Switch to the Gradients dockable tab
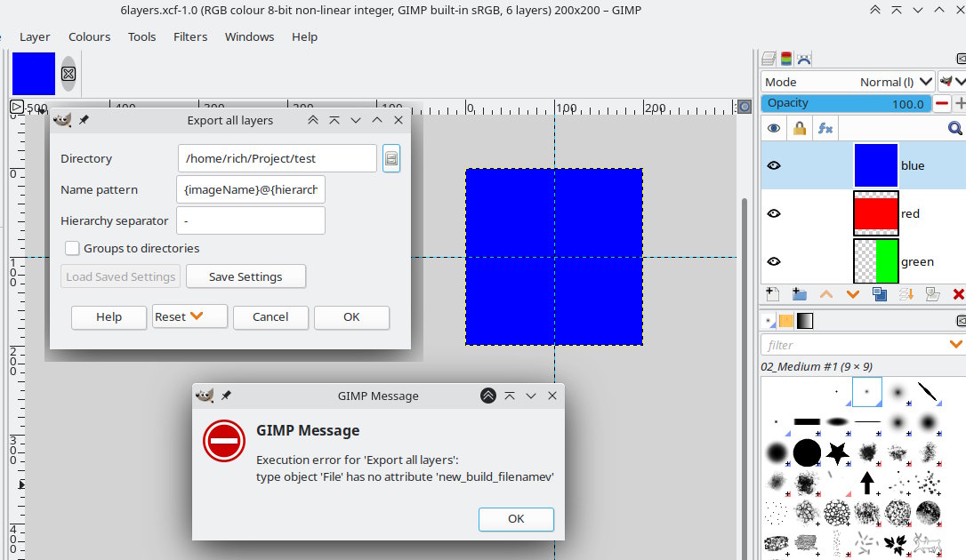Image resolution: width=966 pixels, height=560 pixels. (x=805, y=321)
